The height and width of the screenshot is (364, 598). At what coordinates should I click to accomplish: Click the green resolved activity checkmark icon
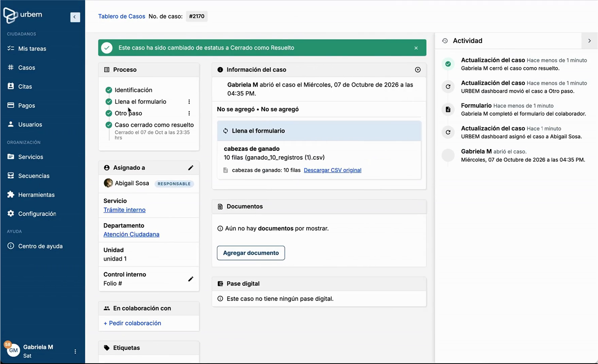tap(448, 64)
